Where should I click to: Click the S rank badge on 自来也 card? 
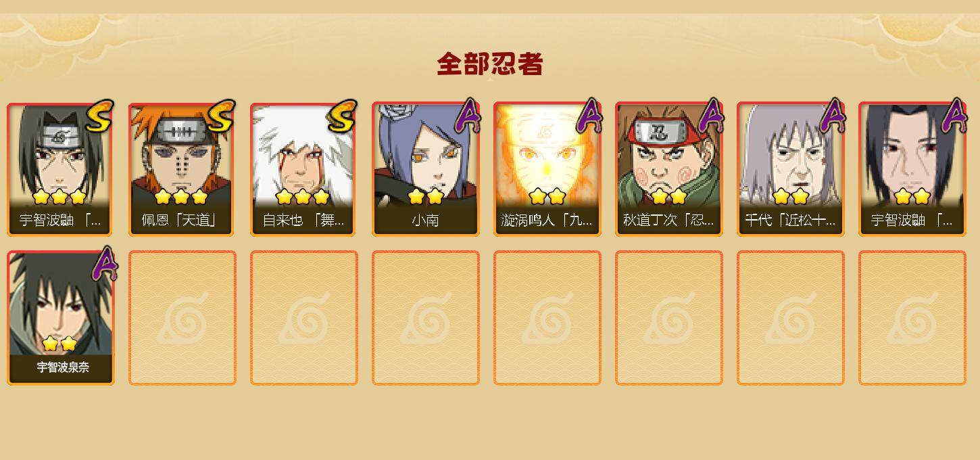342,116
